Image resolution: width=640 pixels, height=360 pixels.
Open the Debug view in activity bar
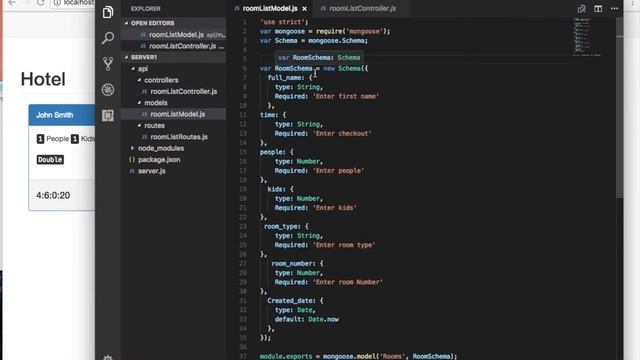108,89
